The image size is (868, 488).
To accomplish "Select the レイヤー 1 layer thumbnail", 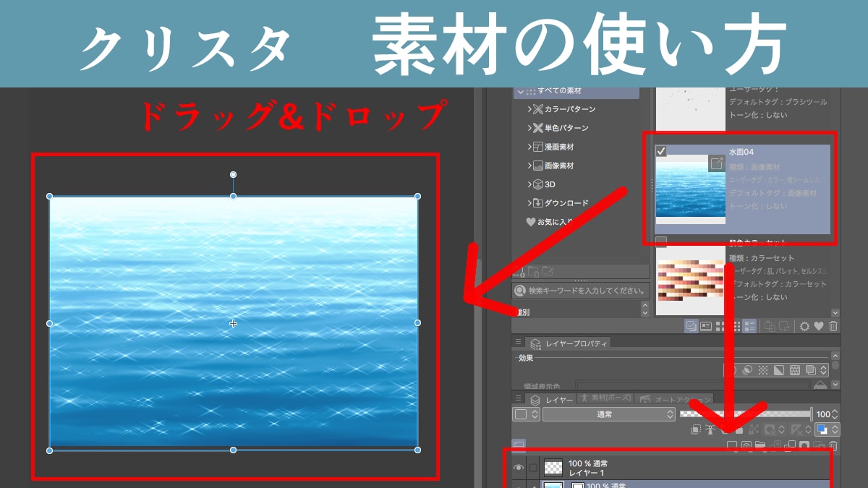I will pos(553,468).
